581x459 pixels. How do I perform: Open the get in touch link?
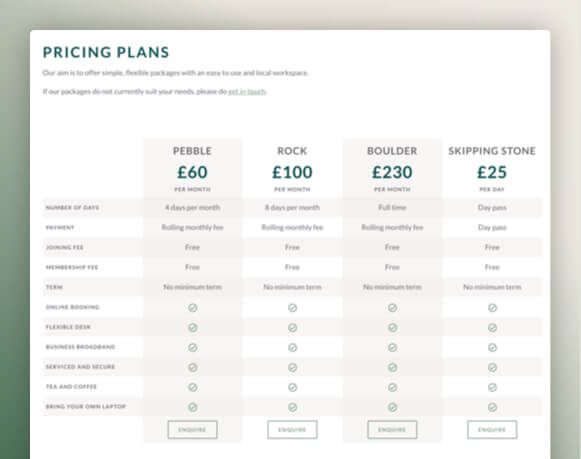(247, 92)
